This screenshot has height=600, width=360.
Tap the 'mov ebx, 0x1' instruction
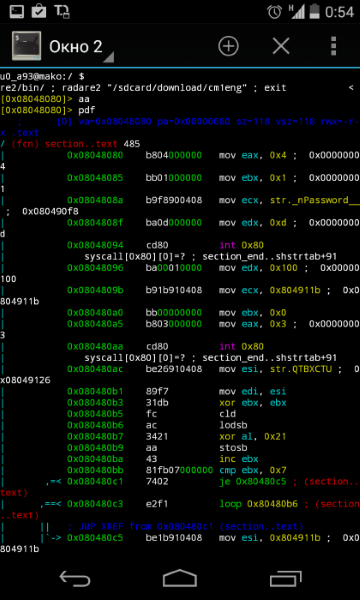tap(252, 178)
